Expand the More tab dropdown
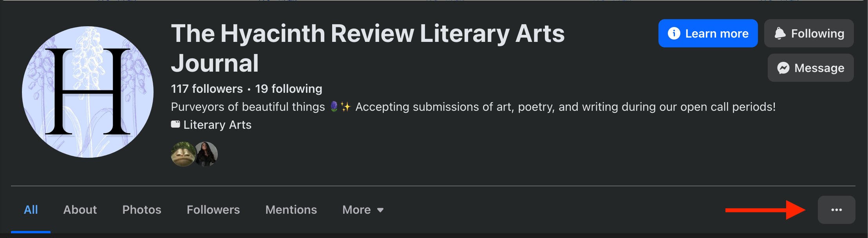The image size is (868, 238). coord(363,210)
